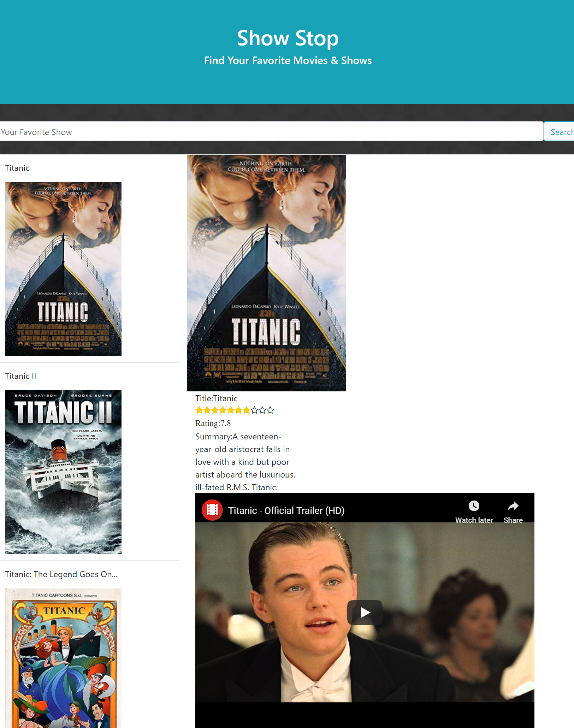Open the red film channel icon

click(212, 510)
